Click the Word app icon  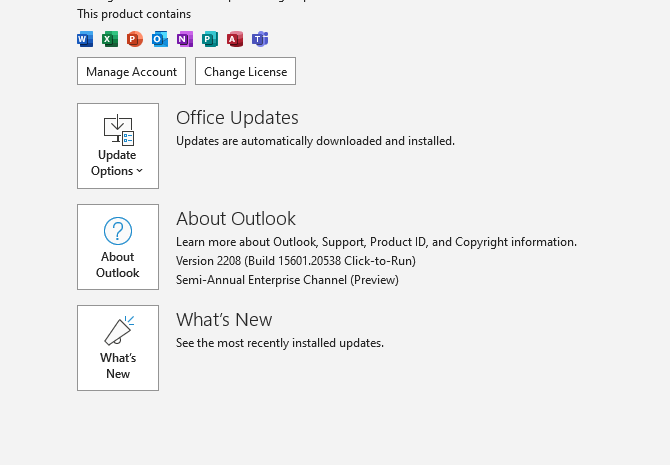pos(85,39)
